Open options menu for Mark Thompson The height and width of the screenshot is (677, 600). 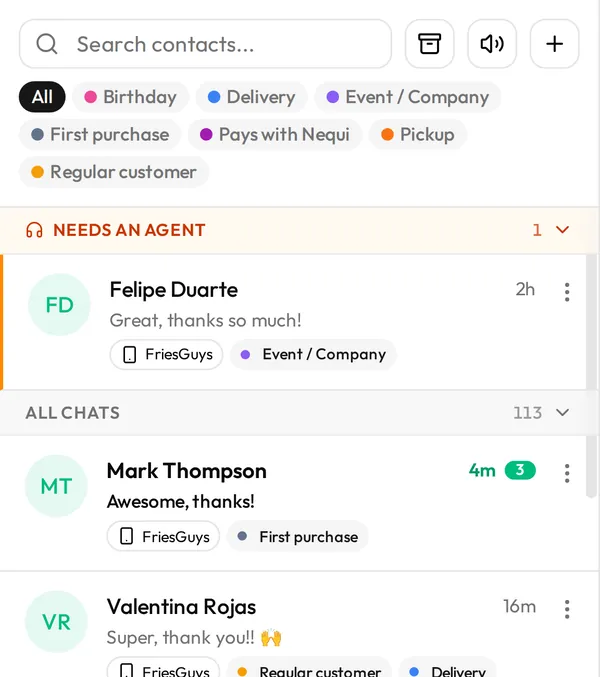tap(567, 474)
